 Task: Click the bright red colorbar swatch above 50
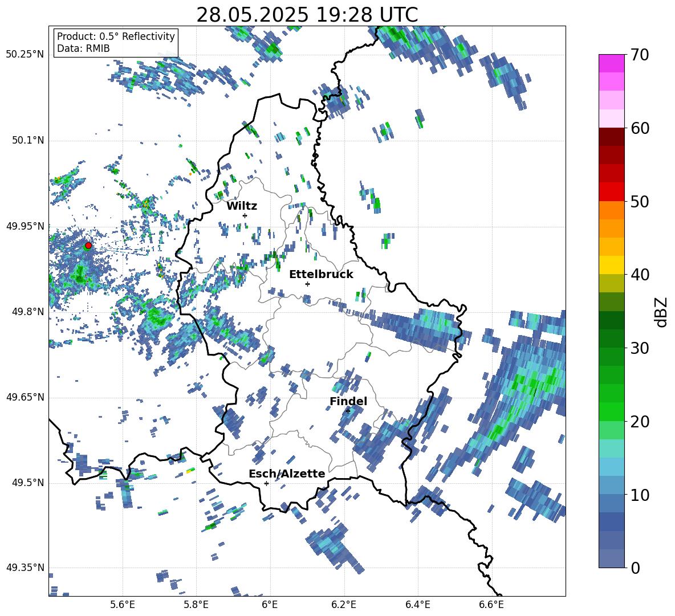point(611,192)
